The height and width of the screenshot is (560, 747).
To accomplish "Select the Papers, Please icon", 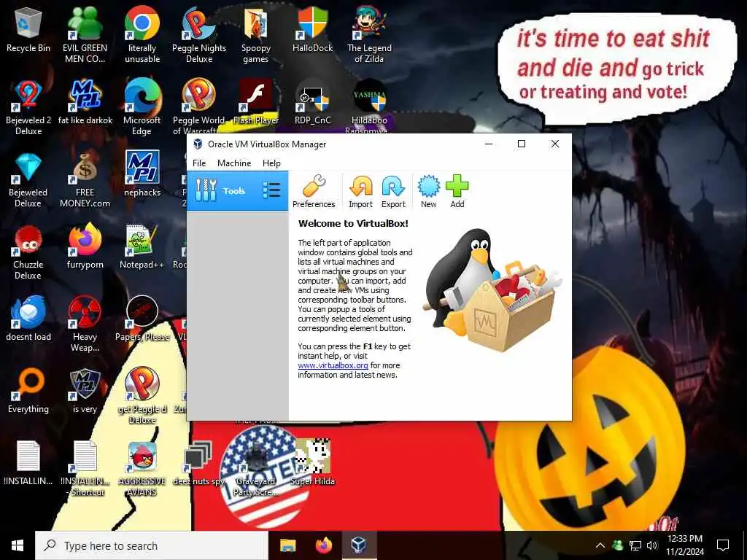I will pos(142,319).
